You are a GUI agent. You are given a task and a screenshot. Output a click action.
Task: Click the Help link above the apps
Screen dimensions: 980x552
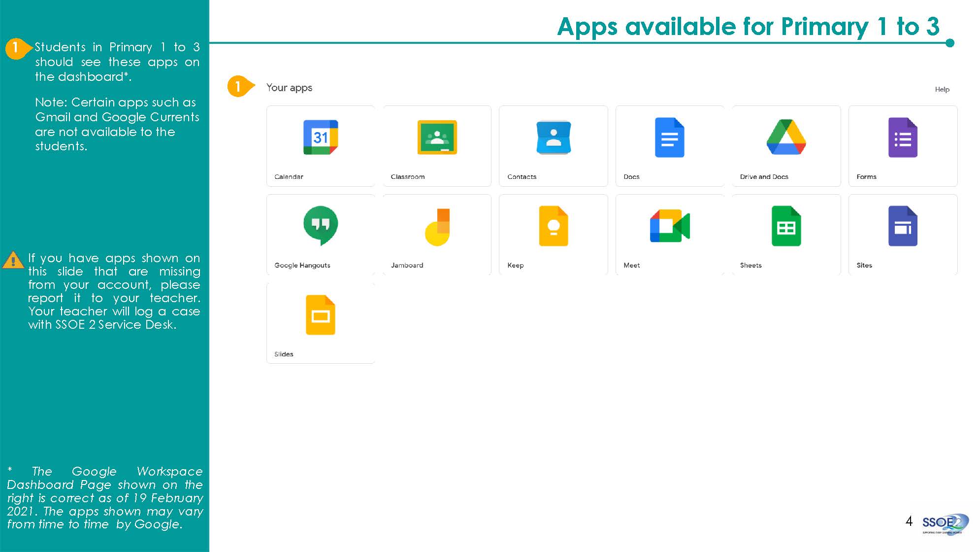click(942, 89)
